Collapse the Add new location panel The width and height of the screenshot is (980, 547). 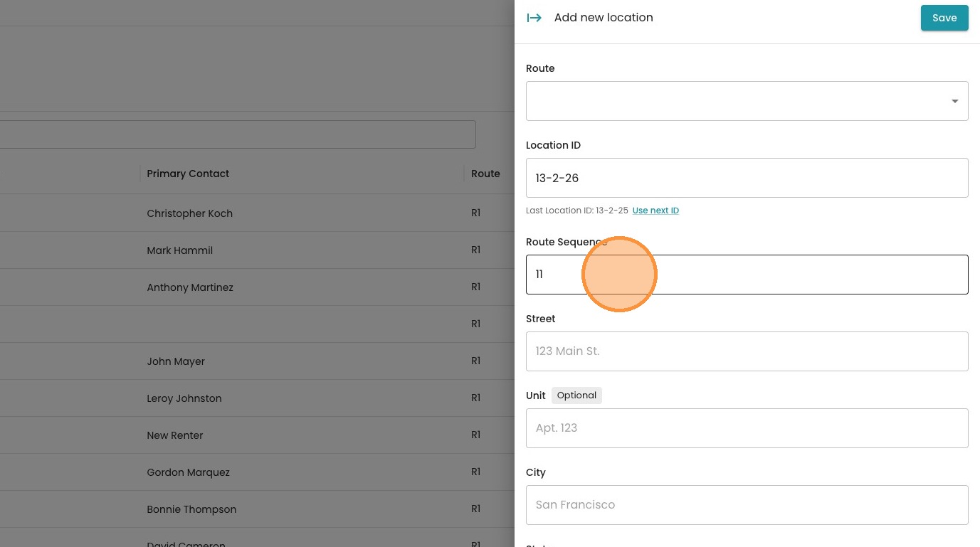click(534, 18)
